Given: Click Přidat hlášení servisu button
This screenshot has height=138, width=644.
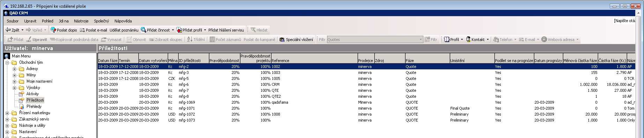Looking at the screenshot, I should tap(226, 30).
